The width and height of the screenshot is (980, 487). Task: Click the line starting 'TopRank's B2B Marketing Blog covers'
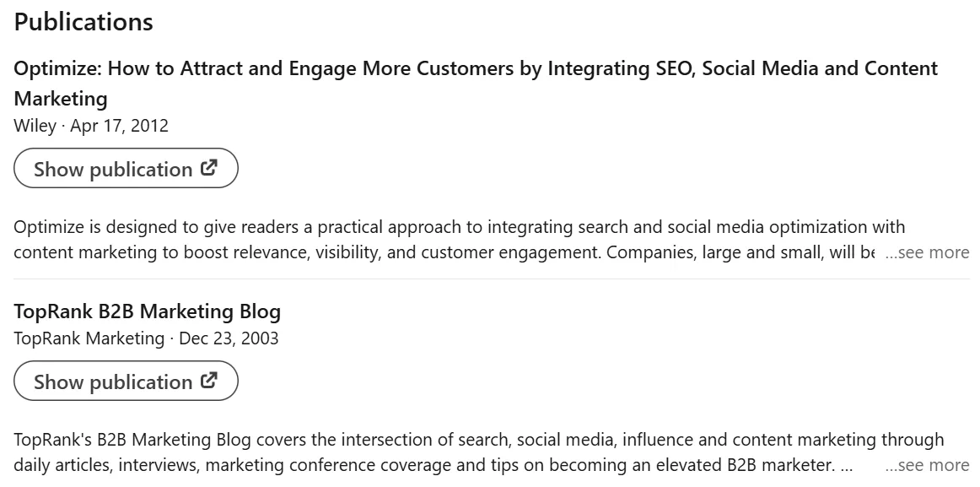(x=479, y=440)
